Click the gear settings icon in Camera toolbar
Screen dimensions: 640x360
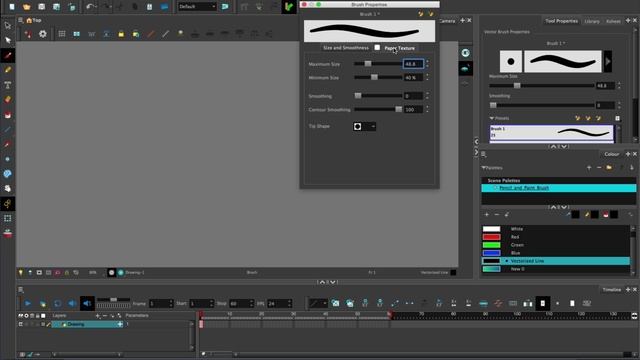(x=43, y=34)
